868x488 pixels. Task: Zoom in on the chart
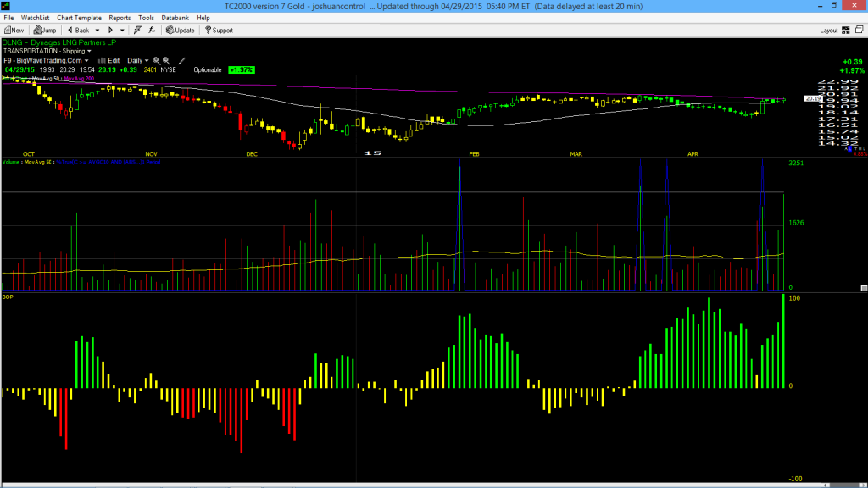(156, 61)
